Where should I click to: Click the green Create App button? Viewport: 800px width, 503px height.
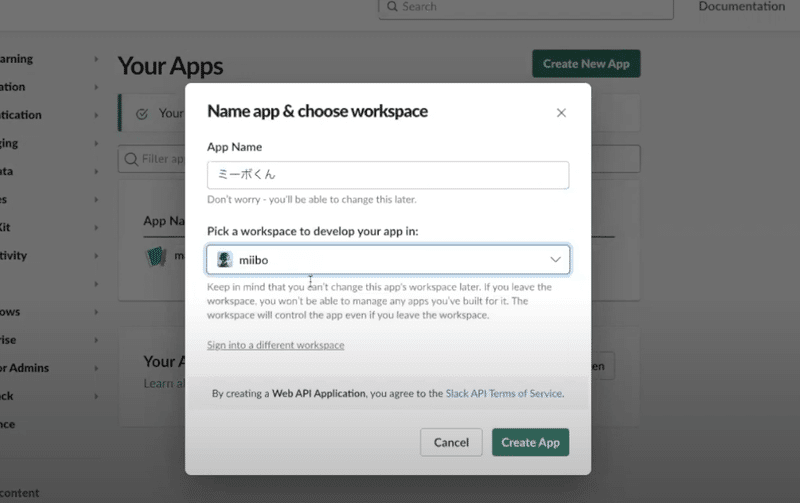click(x=530, y=442)
